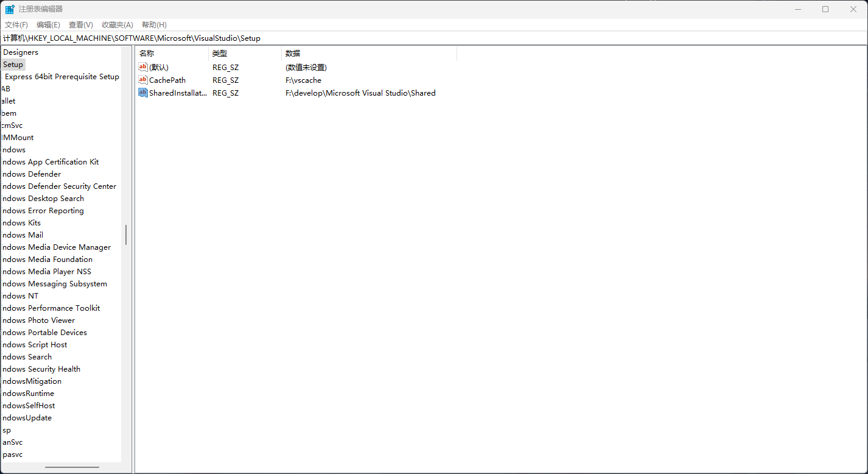This screenshot has width=868, height=474.
Task: Select the (默认) value string icon
Action: tap(143, 67)
